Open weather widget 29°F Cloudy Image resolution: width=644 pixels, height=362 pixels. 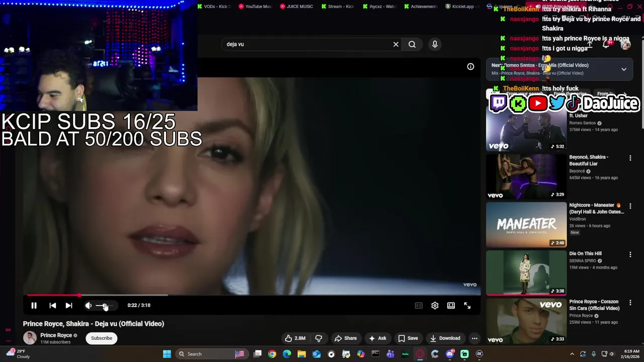tap(18, 354)
